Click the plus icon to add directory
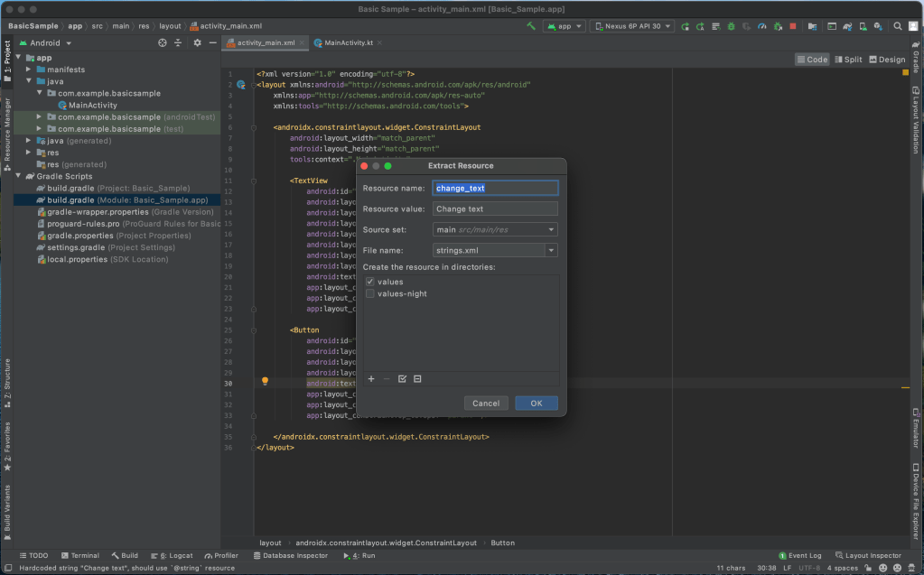 point(371,379)
